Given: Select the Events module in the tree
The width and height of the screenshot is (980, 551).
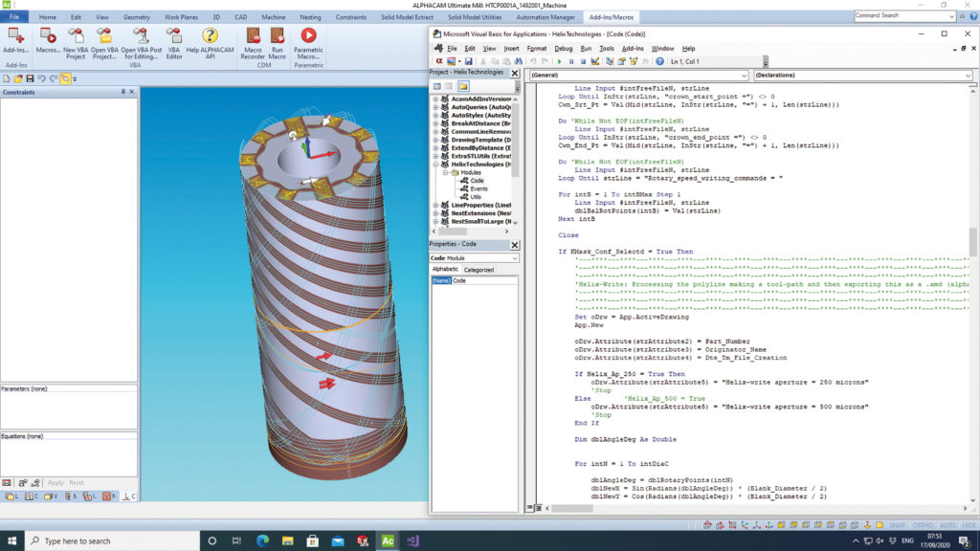Looking at the screenshot, I should [479, 188].
